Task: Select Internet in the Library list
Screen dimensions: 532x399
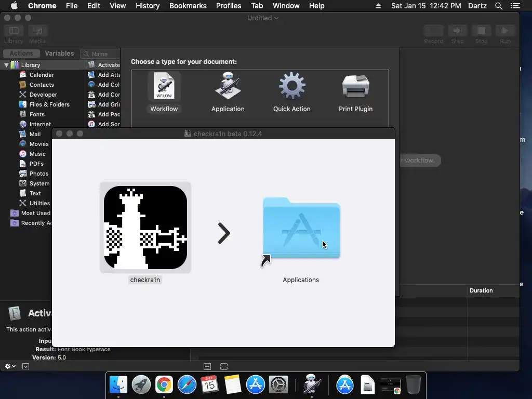Action: [39, 124]
